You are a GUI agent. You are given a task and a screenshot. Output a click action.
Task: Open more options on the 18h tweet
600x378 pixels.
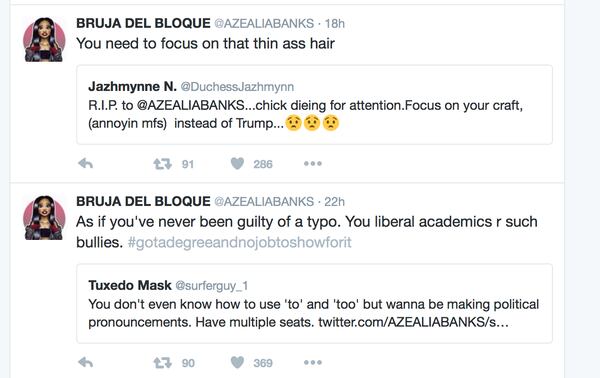[x=313, y=164]
